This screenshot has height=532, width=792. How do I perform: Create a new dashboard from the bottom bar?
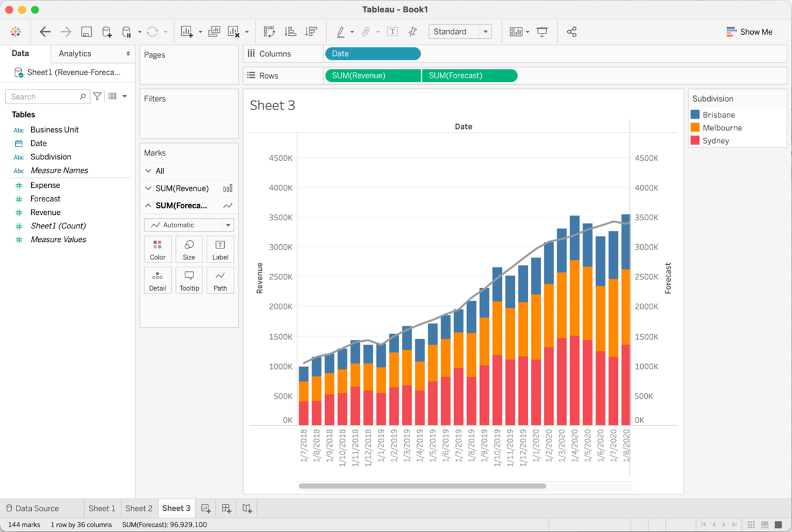point(226,508)
